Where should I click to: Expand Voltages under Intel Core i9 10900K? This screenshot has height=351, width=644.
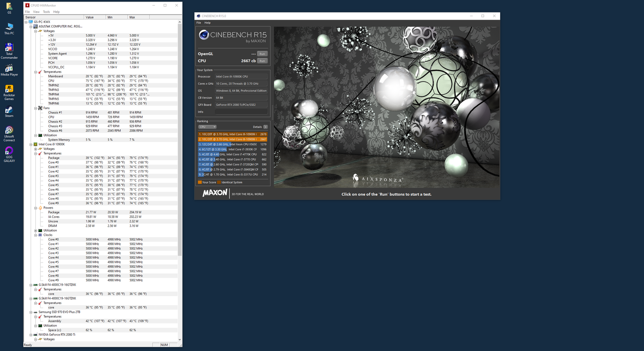pyautogui.click(x=35, y=149)
